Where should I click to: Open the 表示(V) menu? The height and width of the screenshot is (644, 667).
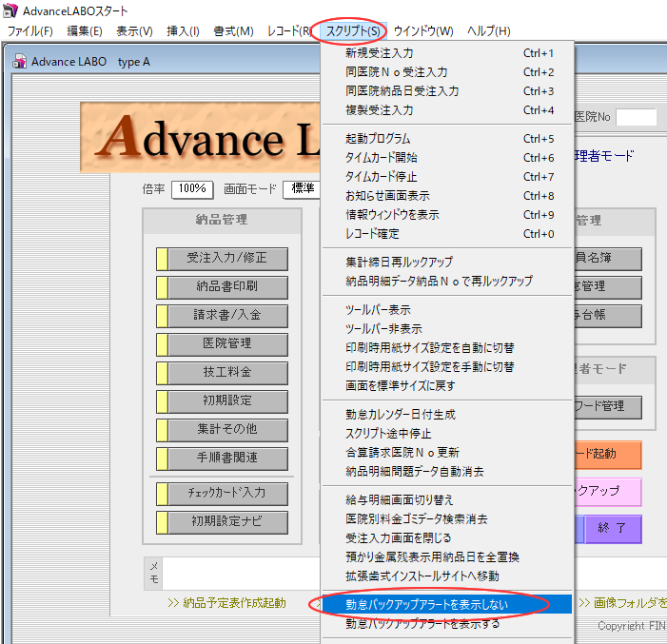134,31
